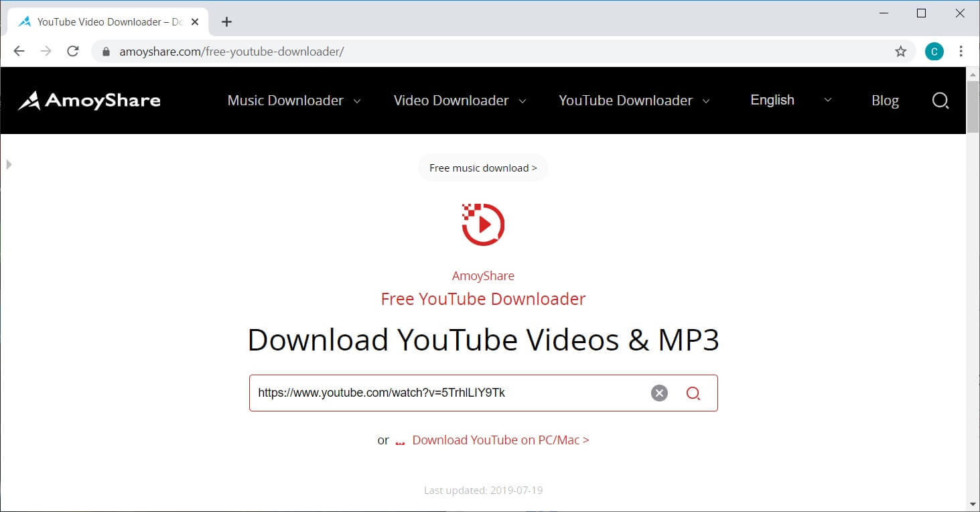Start the search with the magnifier in the input box
Image resolution: width=980 pixels, height=512 pixels.
(x=693, y=393)
